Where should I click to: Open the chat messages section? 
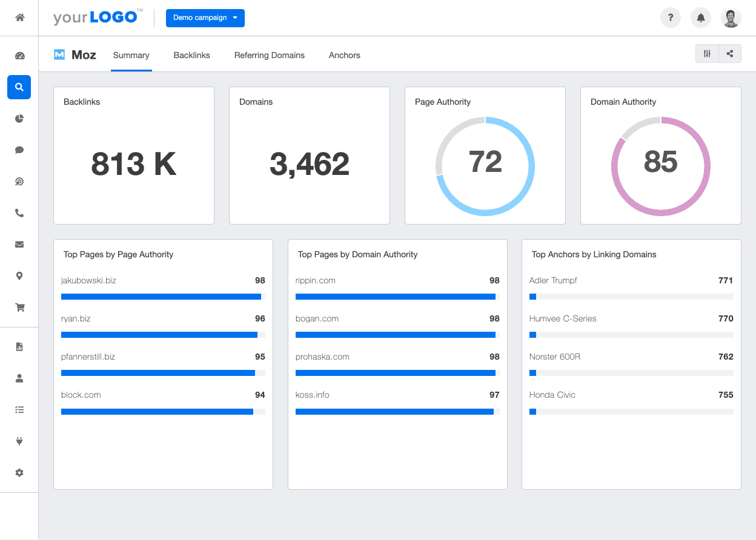(19, 150)
